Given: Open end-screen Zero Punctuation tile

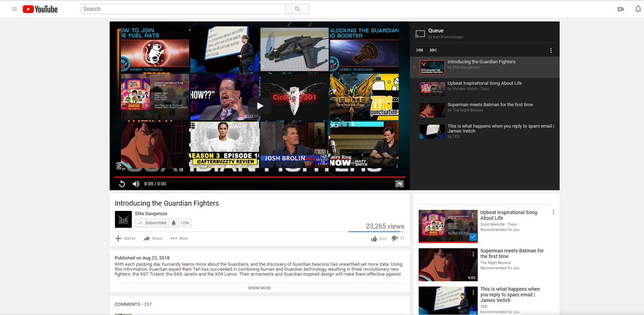Looking at the screenshot, I should pos(364,97).
